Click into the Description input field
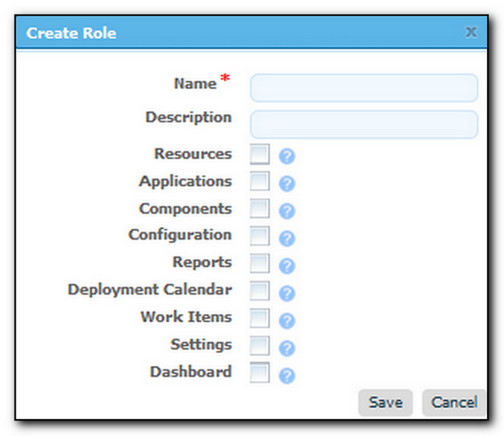Image resolution: width=504 pixels, height=436 pixels. click(x=364, y=125)
